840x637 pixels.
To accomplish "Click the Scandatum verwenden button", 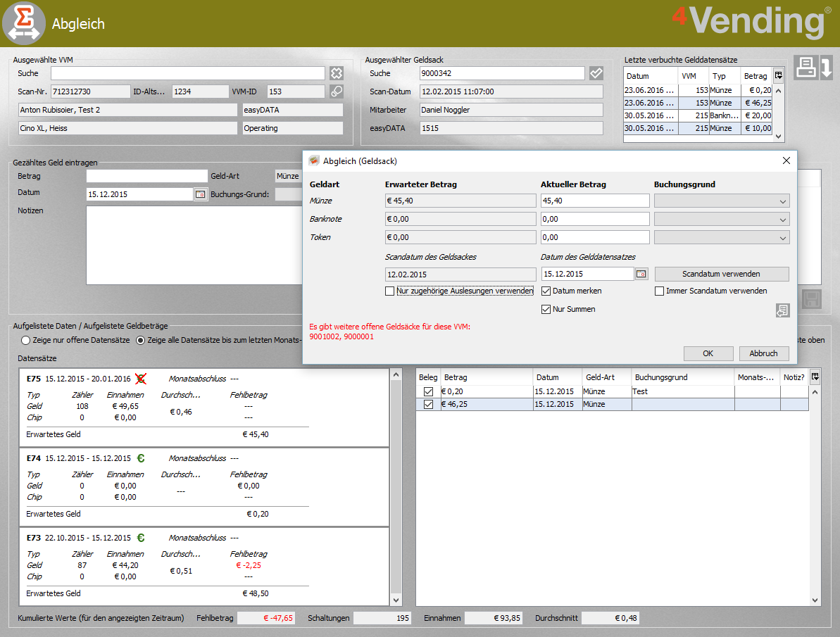I will click(x=721, y=274).
